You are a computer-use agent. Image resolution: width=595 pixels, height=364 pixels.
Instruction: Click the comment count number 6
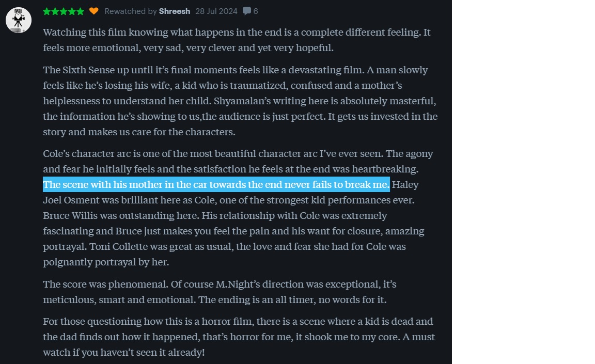pos(256,11)
